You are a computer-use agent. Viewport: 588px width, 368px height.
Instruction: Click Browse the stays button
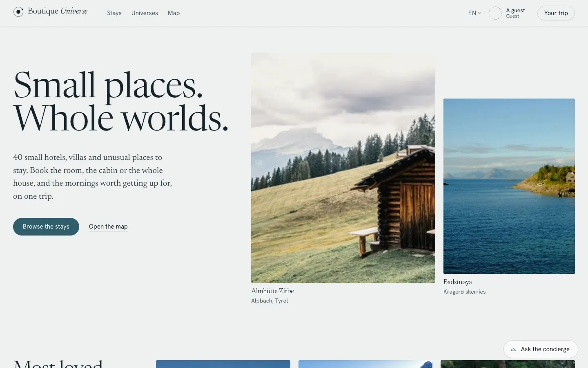[x=46, y=227]
